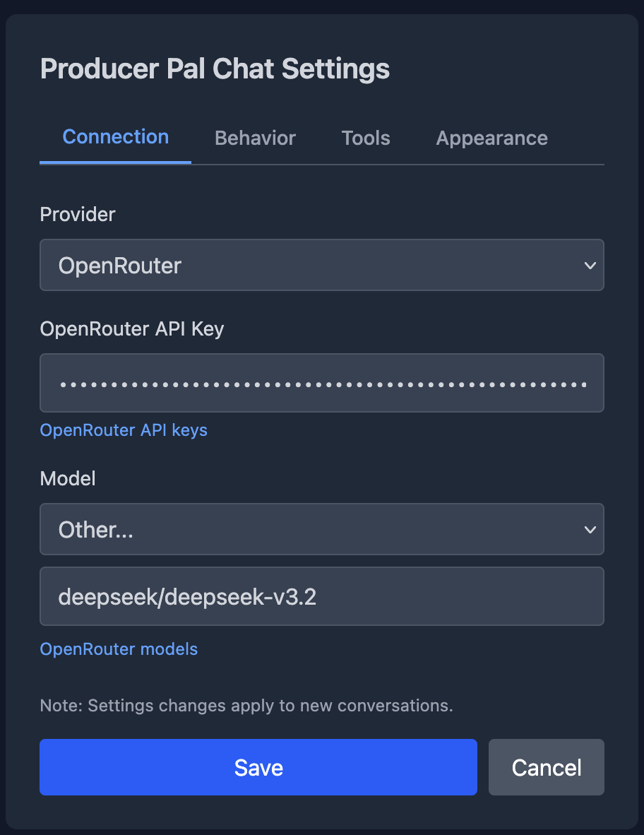This screenshot has width=644, height=835.
Task: Cancel the settings changes
Action: pyautogui.click(x=546, y=767)
